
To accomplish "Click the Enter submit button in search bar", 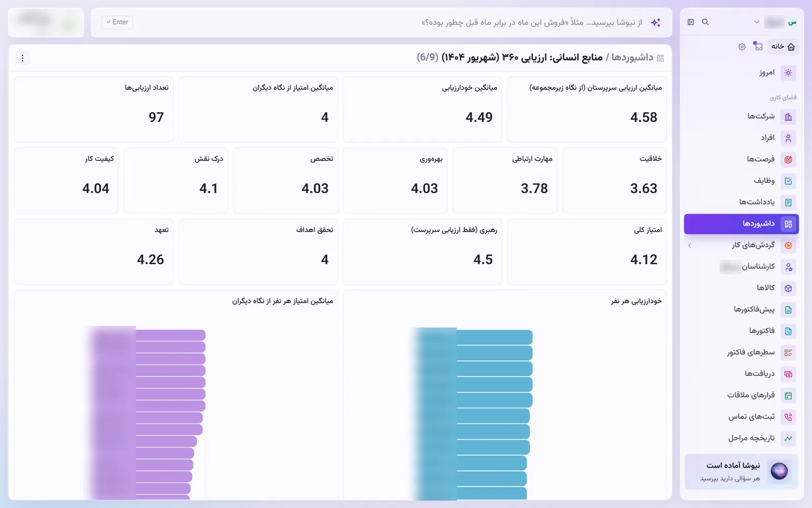I will pyautogui.click(x=117, y=22).
